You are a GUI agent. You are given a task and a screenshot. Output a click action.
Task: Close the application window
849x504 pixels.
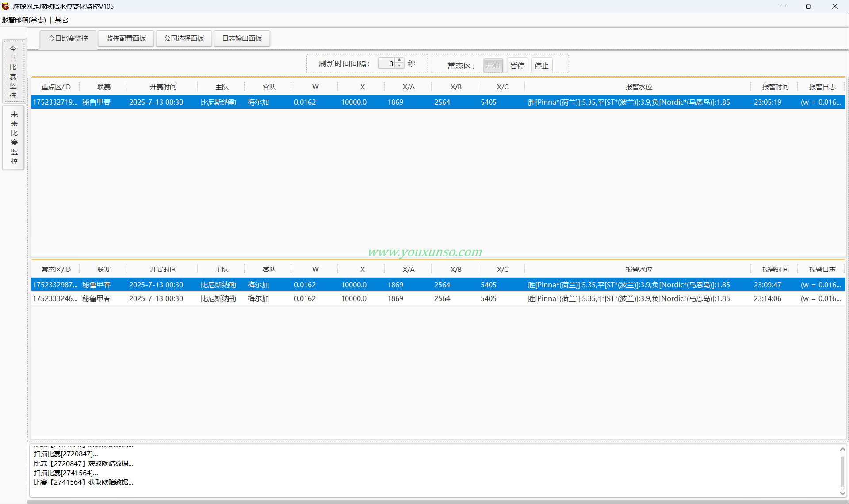pyautogui.click(x=835, y=6)
